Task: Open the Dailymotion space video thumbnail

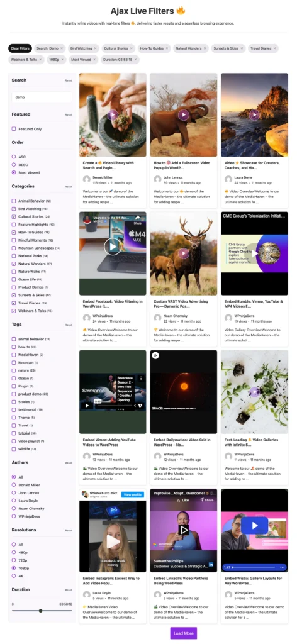Action: click(184, 392)
